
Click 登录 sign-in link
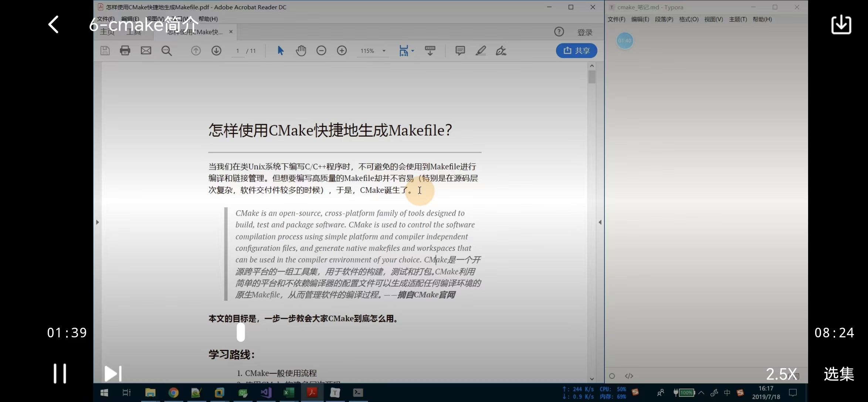[x=585, y=33]
